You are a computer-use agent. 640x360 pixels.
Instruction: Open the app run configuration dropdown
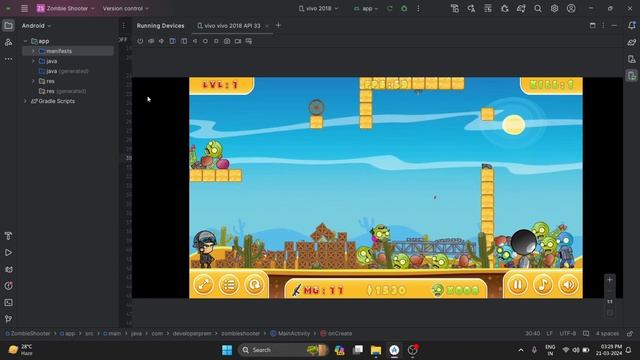366,8
